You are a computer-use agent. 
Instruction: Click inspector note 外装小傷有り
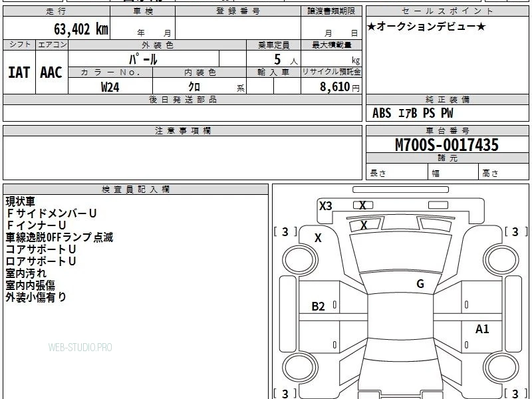point(36,297)
